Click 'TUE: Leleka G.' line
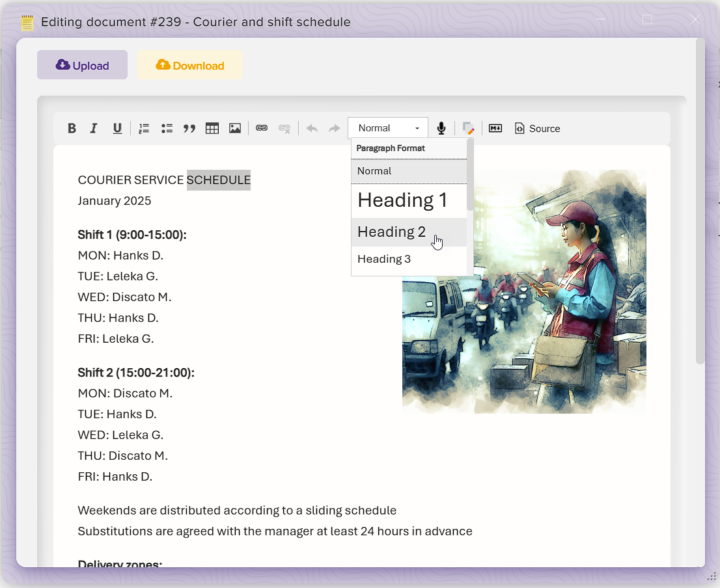 coord(118,276)
